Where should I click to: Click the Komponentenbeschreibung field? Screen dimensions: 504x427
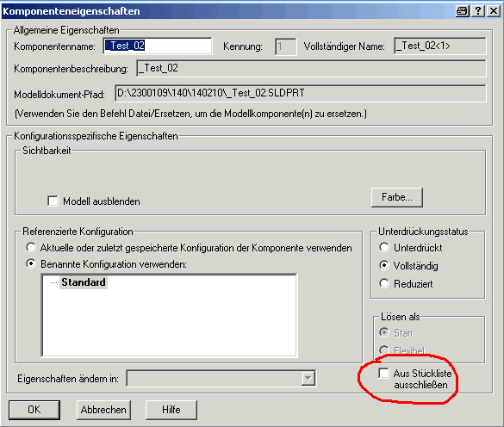tap(311, 68)
